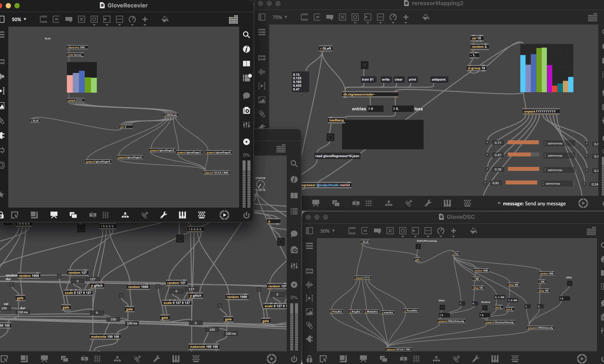Screen dimensions: 604x364
Task: Click the clear message box
Action: 398,79
